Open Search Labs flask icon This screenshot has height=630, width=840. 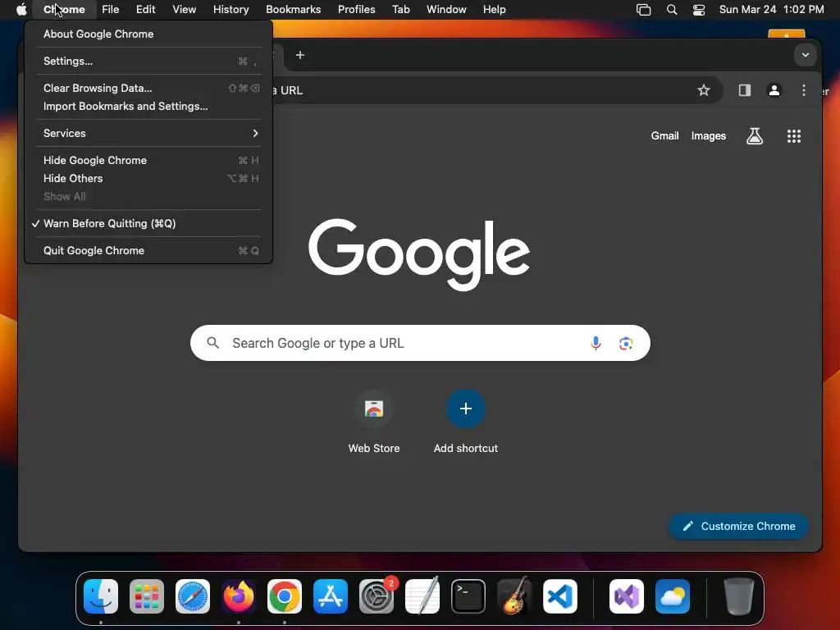[755, 136]
